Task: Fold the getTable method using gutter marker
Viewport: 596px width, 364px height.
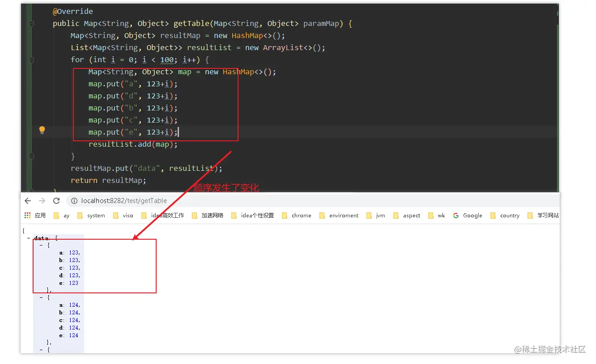Action: [x=31, y=23]
